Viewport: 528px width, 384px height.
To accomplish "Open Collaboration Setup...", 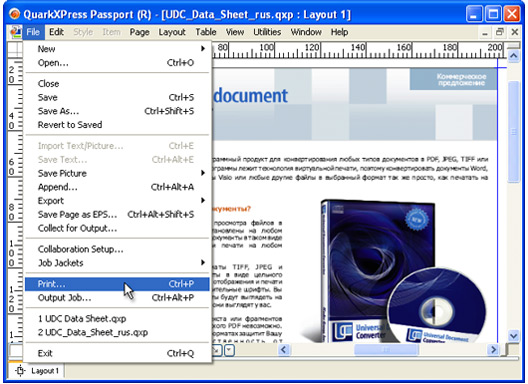I will click(x=117, y=249).
